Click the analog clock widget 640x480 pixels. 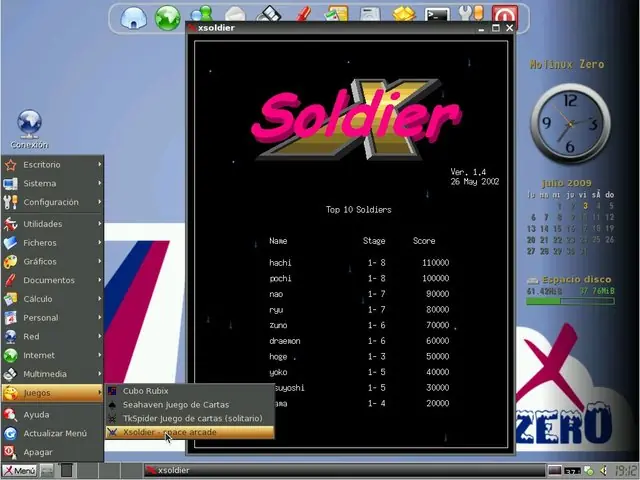pyautogui.click(x=570, y=124)
